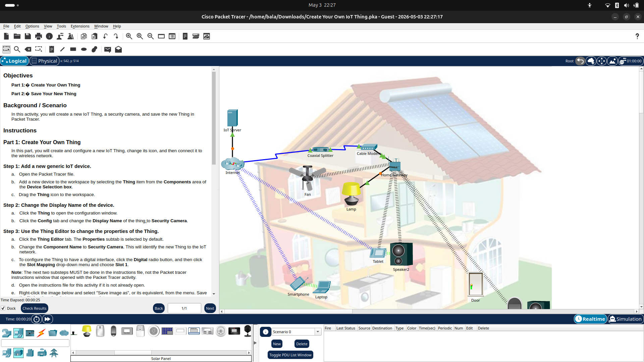This screenshot has height=362, width=644.
Task: Toggle the Dock checkbox
Action: coord(3,308)
